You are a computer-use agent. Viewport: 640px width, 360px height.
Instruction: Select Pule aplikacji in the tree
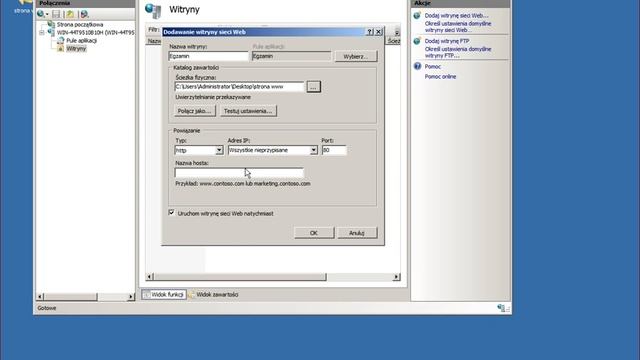(x=81, y=40)
